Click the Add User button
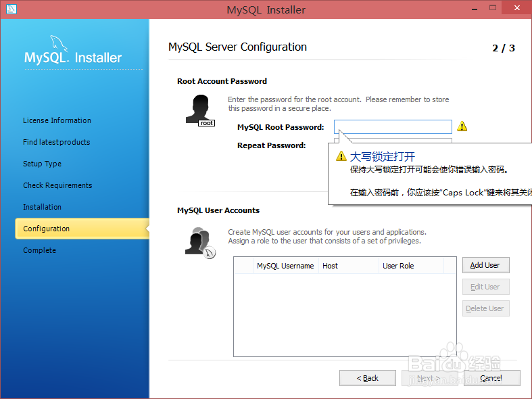The height and width of the screenshot is (399, 532). 486,265
